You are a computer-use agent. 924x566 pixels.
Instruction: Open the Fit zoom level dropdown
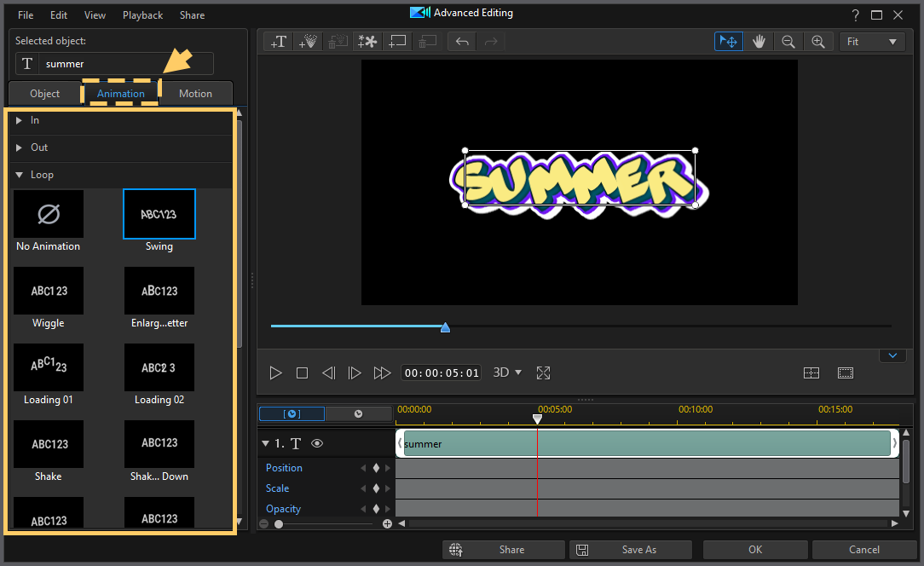(872, 41)
